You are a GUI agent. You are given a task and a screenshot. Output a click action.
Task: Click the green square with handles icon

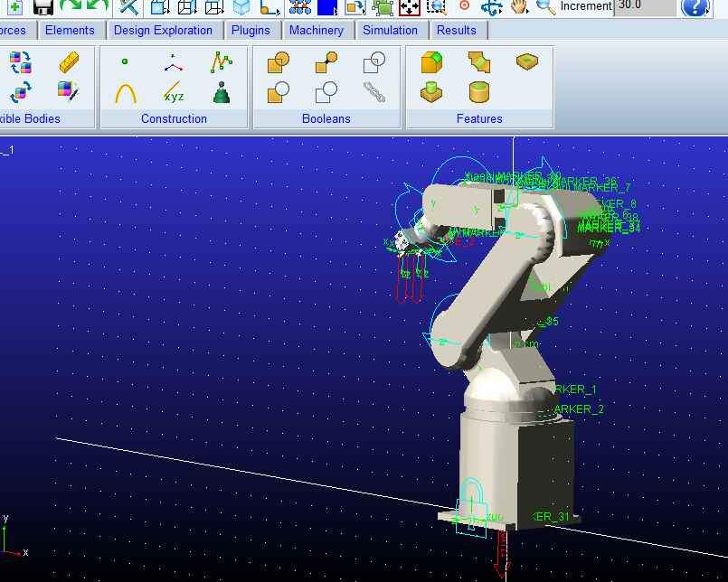[x=383, y=7]
